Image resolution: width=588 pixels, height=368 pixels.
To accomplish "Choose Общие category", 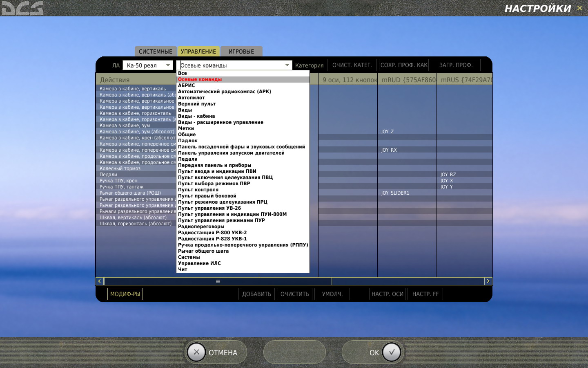I will click(243, 135).
